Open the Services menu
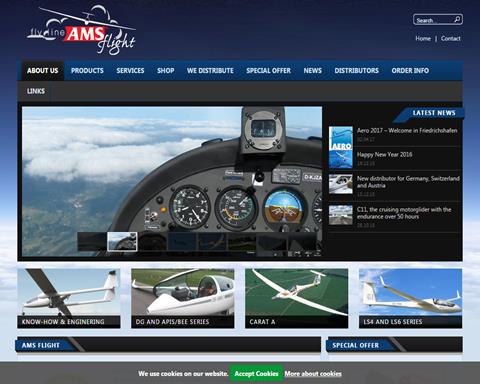This screenshot has height=384, width=480. [x=130, y=71]
